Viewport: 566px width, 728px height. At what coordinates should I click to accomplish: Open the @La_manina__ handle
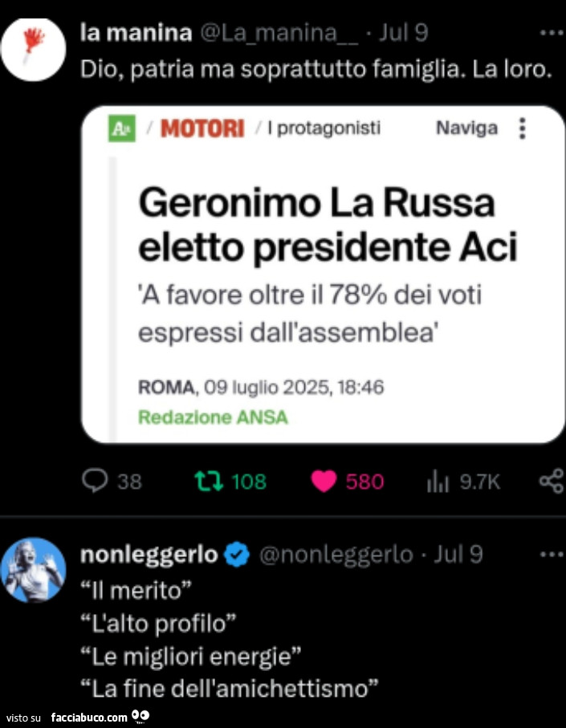[x=279, y=34]
